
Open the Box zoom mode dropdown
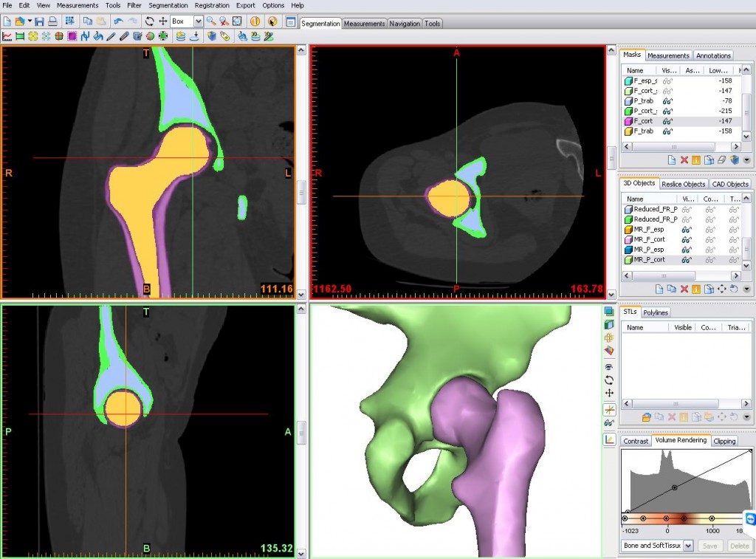[198, 21]
